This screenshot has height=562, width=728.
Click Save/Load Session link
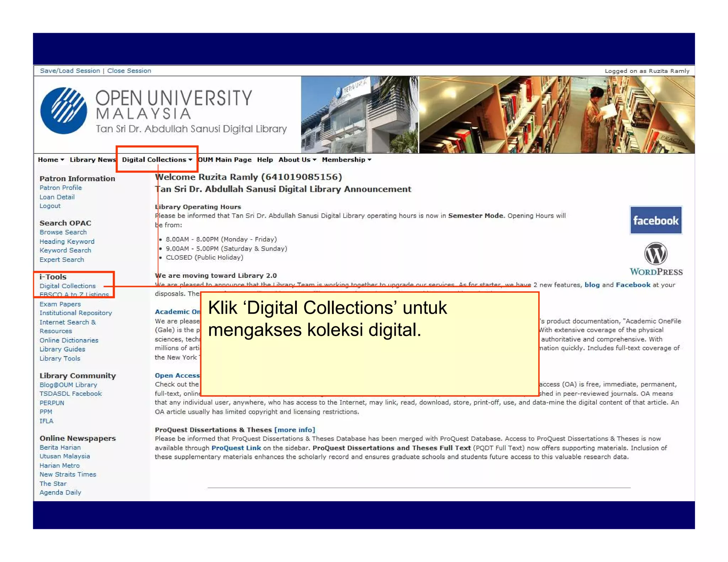click(x=70, y=71)
